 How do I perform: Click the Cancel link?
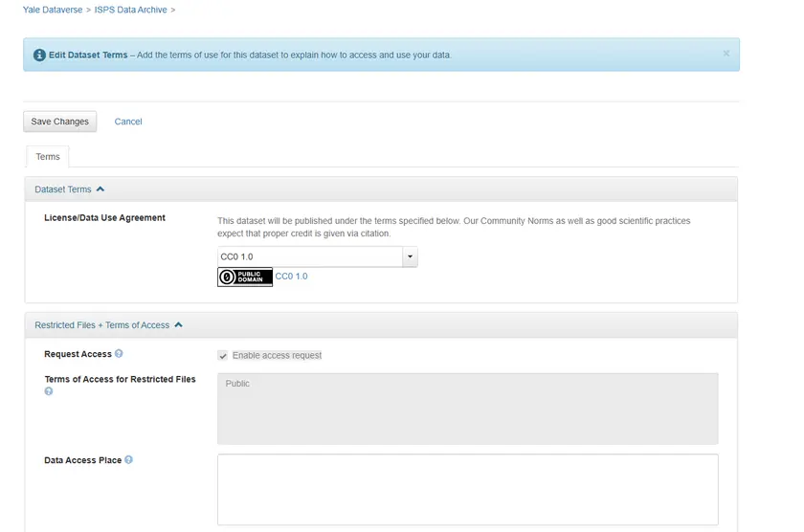128,122
